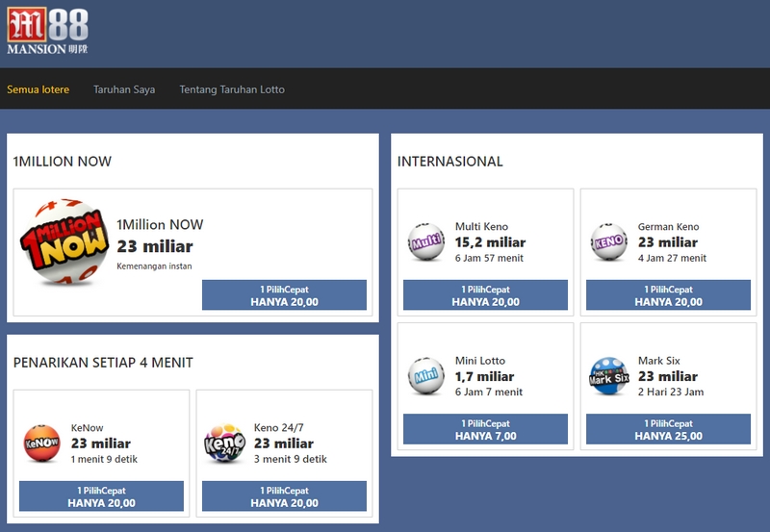Click the 1Million NOW ball icon
This screenshot has width=770, height=532.
coord(64,241)
